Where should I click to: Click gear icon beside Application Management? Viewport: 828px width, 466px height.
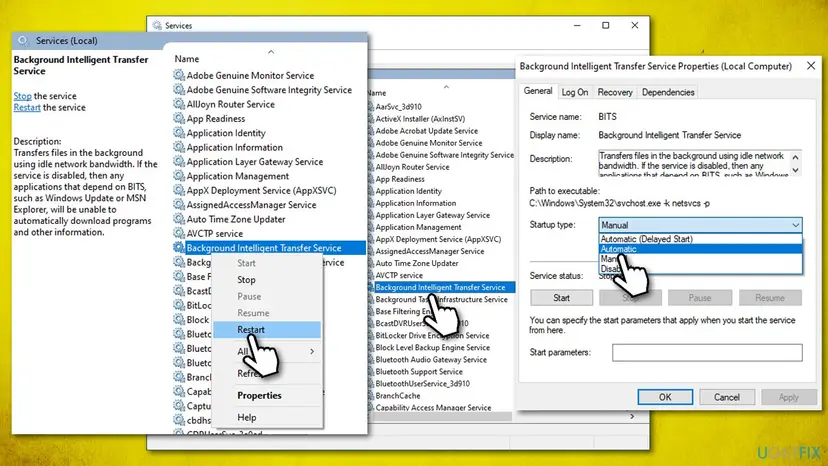(179, 175)
